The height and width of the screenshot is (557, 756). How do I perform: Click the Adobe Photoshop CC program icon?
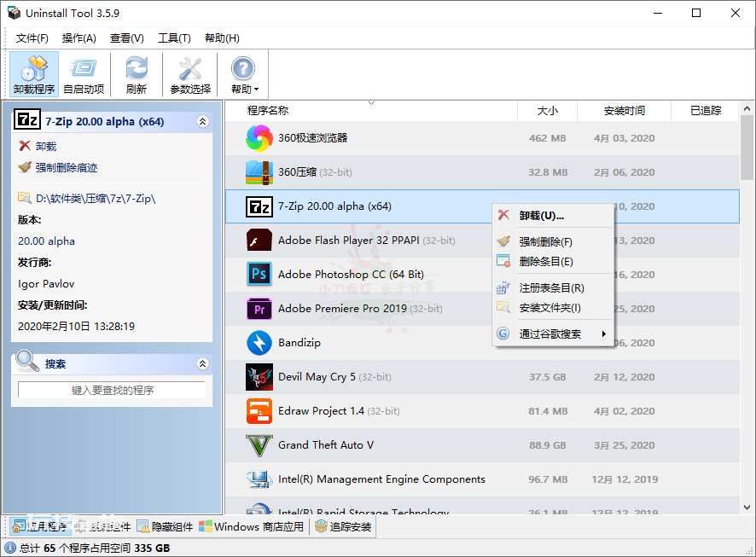click(259, 274)
